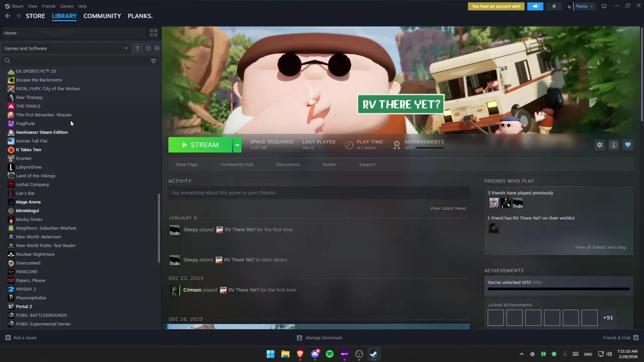Click the +51 more achievements button
This screenshot has width=644, height=362.
[x=608, y=318]
